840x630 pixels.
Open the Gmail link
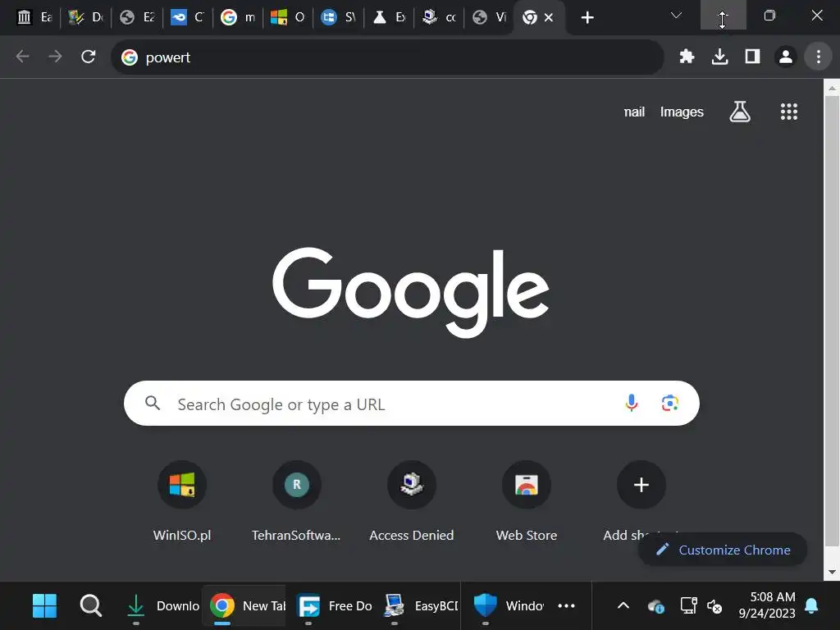(634, 112)
